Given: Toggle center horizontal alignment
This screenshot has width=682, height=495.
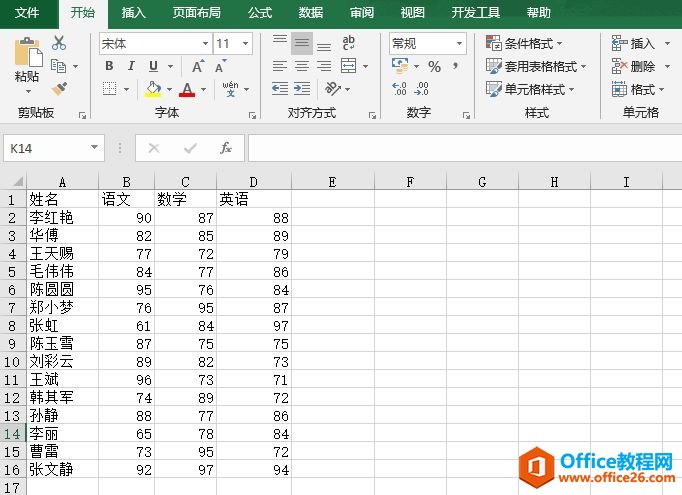Looking at the screenshot, I should pos(302,66).
